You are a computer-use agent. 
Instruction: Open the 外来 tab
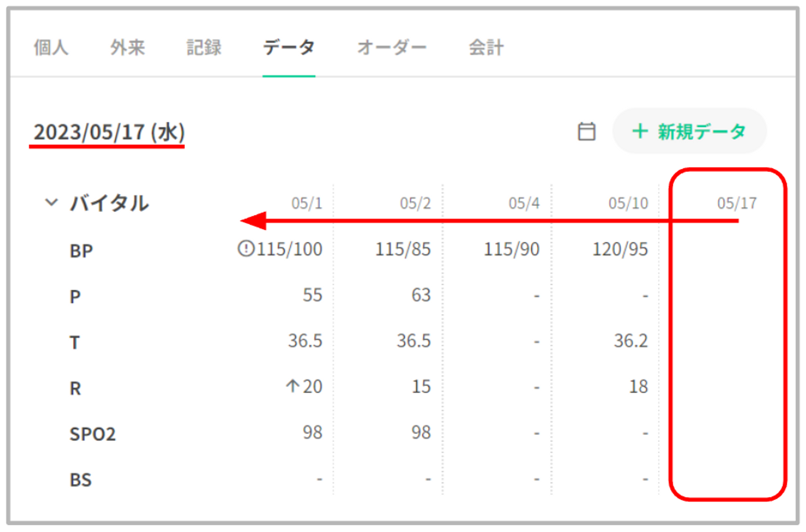pyautogui.click(x=127, y=48)
